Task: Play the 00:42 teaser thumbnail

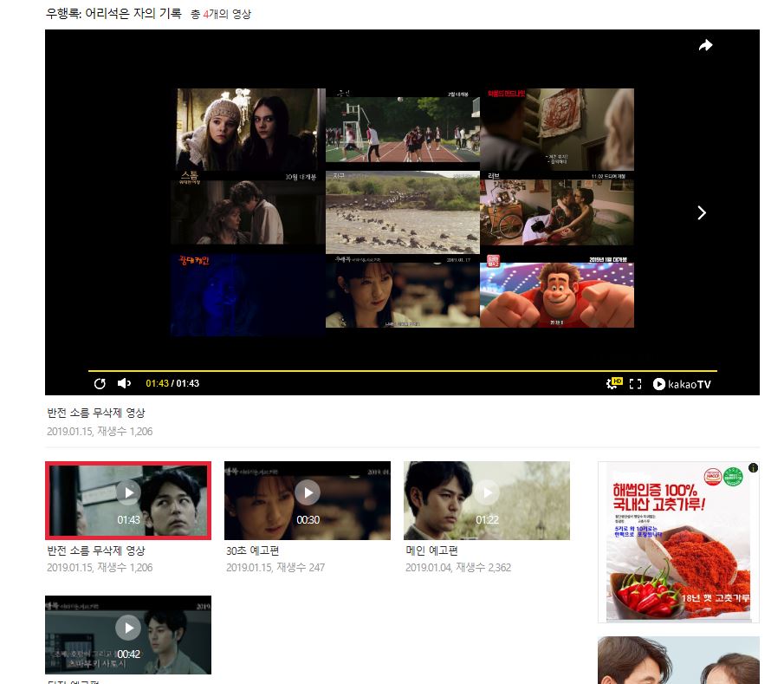Action: click(x=128, y=635)
